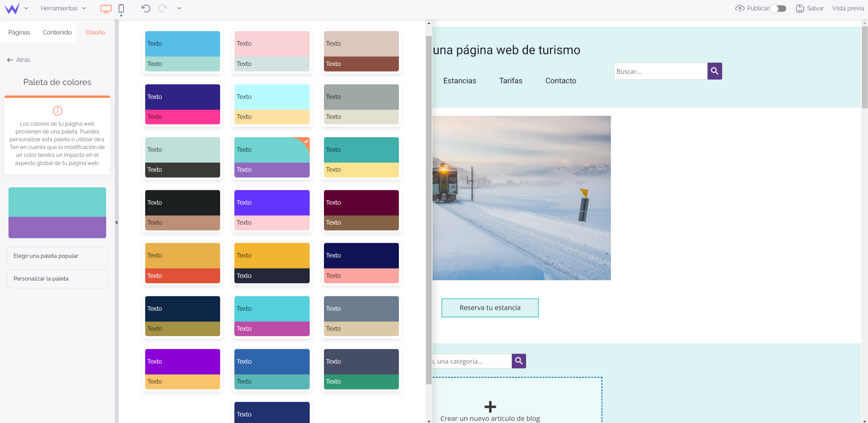Click the W logo icon
The height and width of the screenshot is (423, 868).
pyautogui.click(x=12, y=8)
